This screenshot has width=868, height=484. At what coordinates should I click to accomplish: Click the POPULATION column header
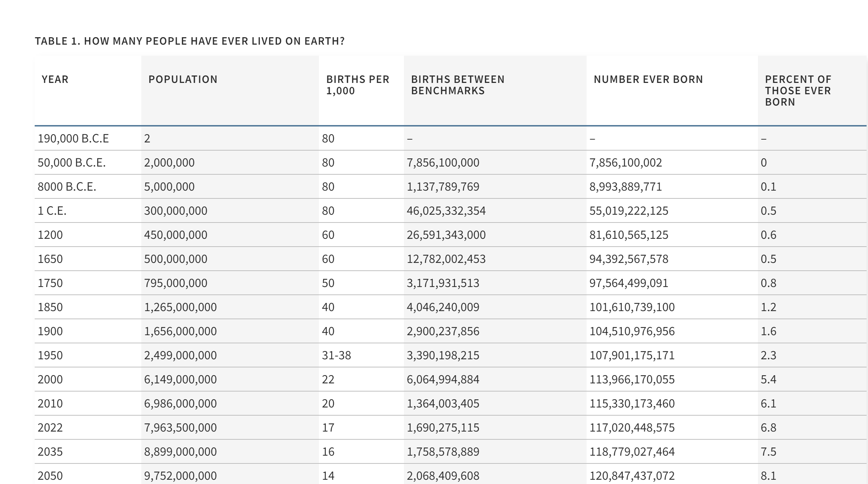[x=183, y=79]
